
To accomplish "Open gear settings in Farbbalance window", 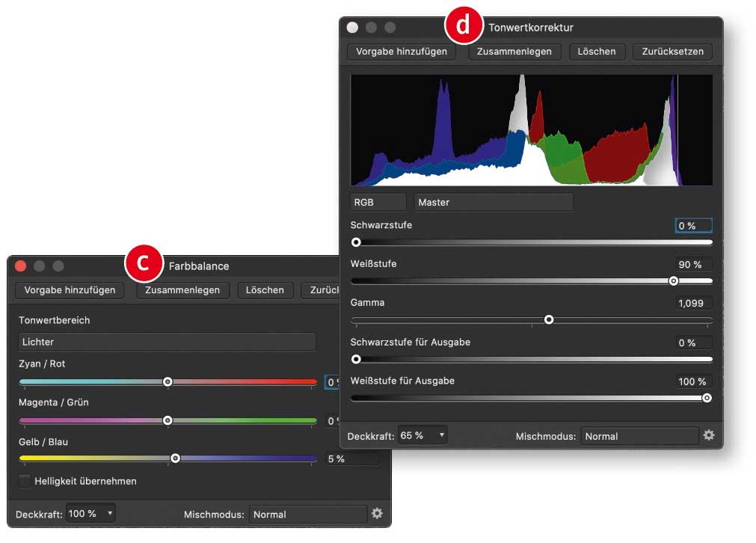I will pos(377,514).
